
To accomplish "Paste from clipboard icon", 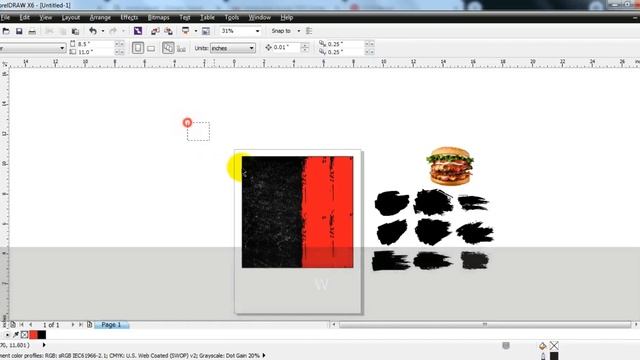I will (75, 31).
